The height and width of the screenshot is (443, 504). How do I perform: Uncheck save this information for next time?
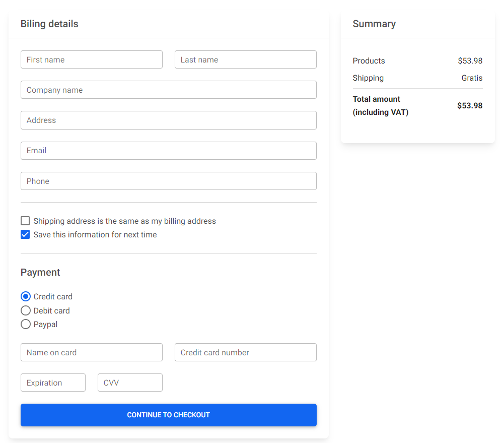(25, 234)
